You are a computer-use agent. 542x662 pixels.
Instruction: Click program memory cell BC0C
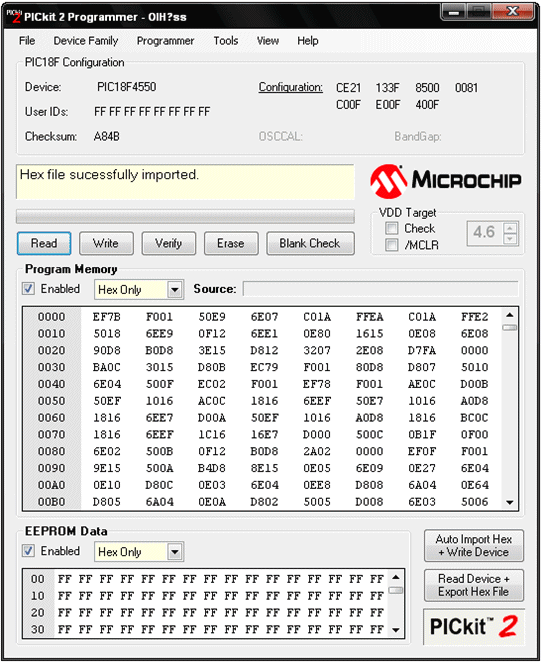point(474,418)
